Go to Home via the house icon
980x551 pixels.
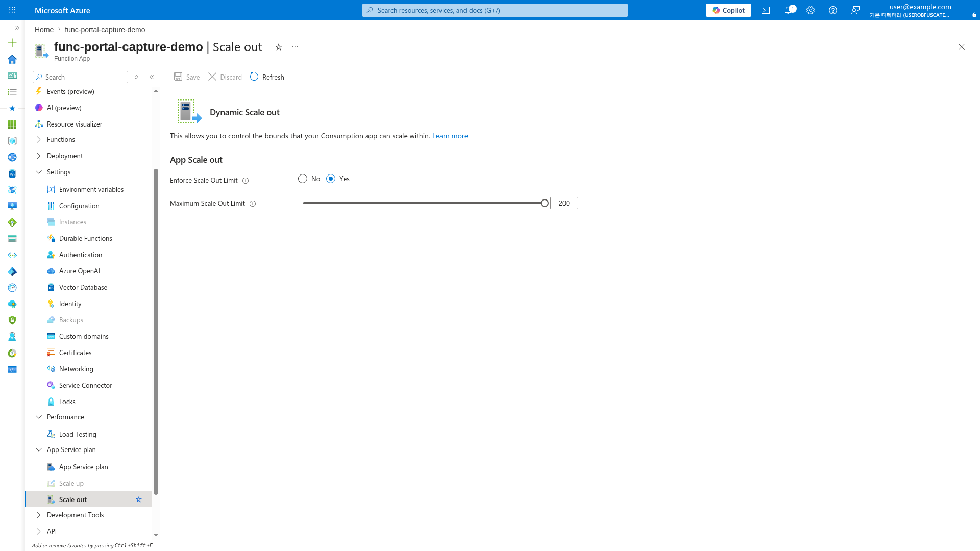pyautogui.click(x=12, y=59)
